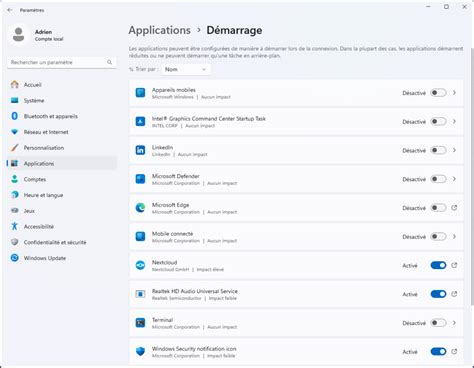Turn off Realtek HD Audio startup
This screenshot has width=474, height=368.
[x=438, y=294]
